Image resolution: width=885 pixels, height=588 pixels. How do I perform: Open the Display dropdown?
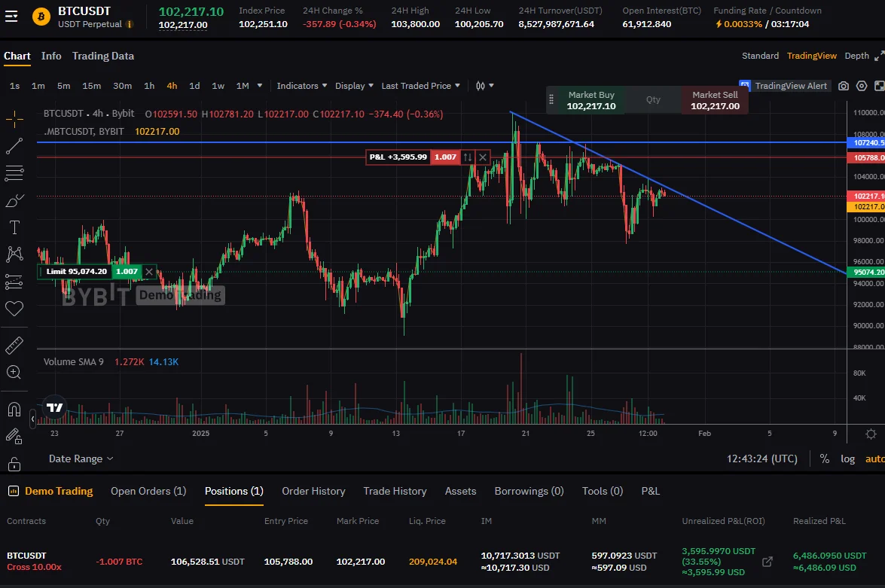[354, 86]
